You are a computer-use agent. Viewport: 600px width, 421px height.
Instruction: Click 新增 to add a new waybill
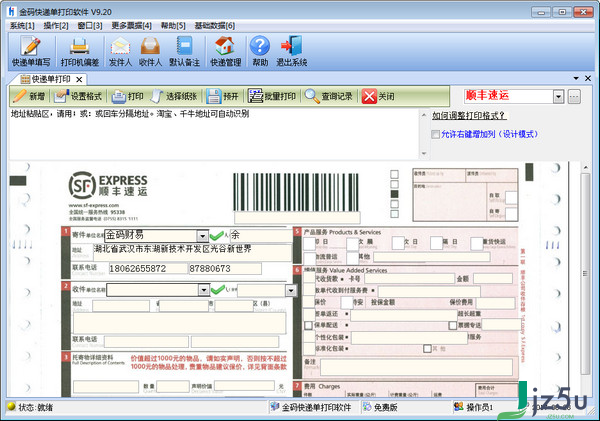[x=29, y=96]
